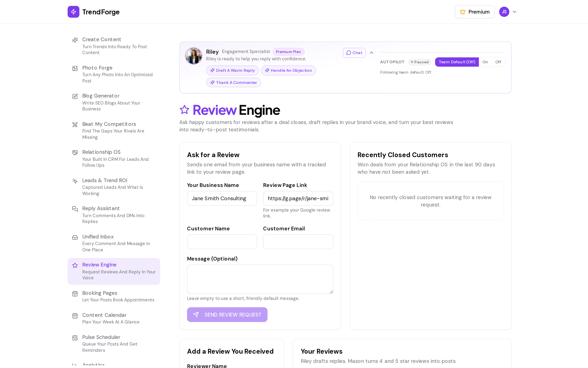588x368 pixels.
Task: Open Chat with Riley
Action: (x=354, y=53)
